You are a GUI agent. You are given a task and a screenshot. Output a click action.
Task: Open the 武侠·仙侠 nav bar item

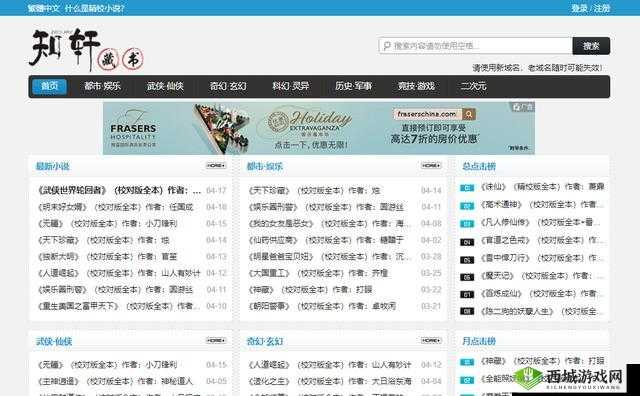pos(165,86)
